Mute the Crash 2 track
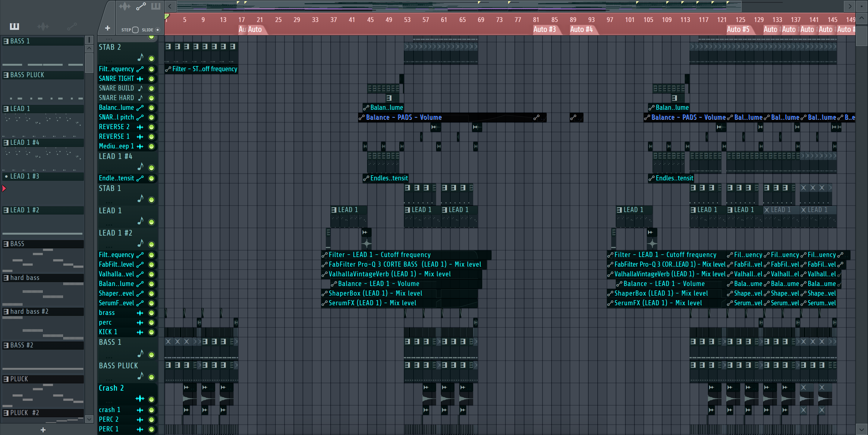868x435 pixels. point(152,399)
